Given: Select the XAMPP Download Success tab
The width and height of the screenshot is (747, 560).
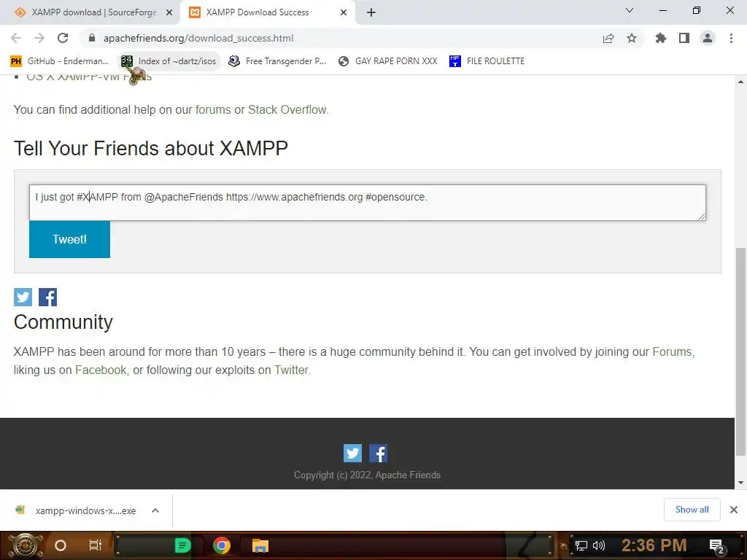Looking at the screenshot, I should 258,12.
